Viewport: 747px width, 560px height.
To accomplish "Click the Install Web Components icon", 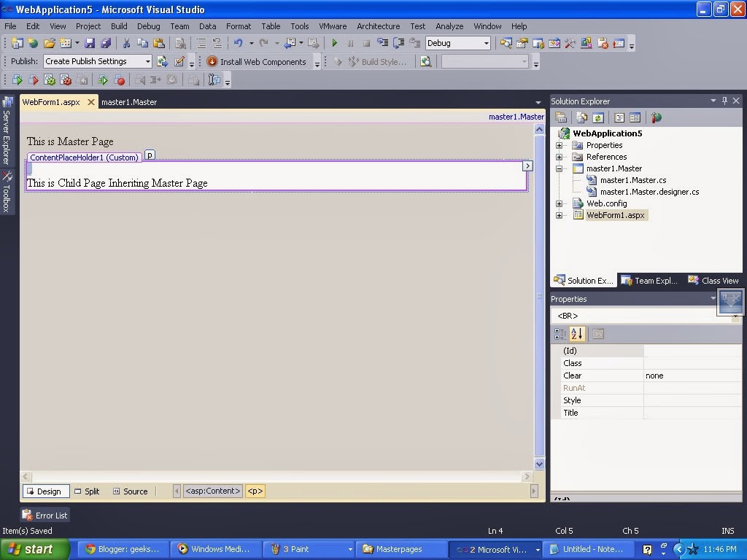I will pos(212,61).
